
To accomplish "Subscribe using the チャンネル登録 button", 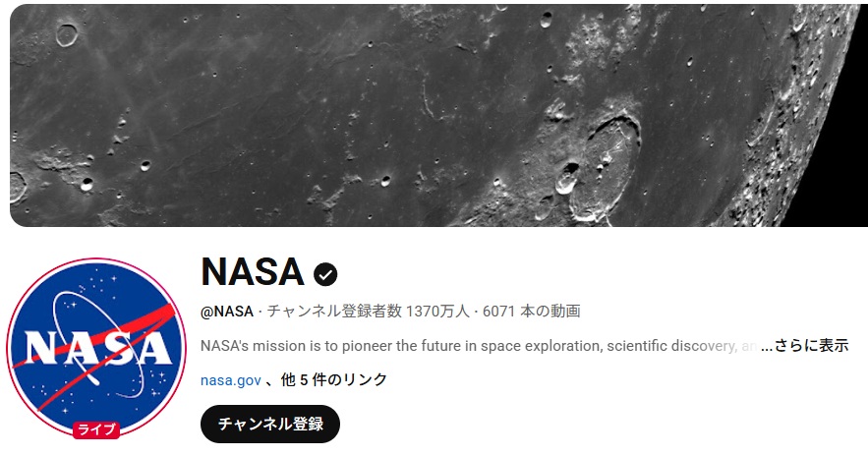I will [269, 424].
